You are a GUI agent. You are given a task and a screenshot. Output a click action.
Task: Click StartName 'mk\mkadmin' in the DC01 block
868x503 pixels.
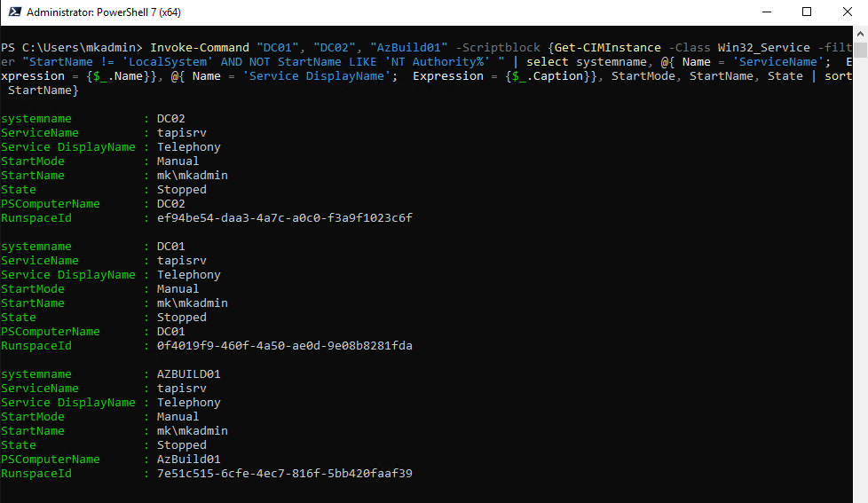[x=193, y=303]
